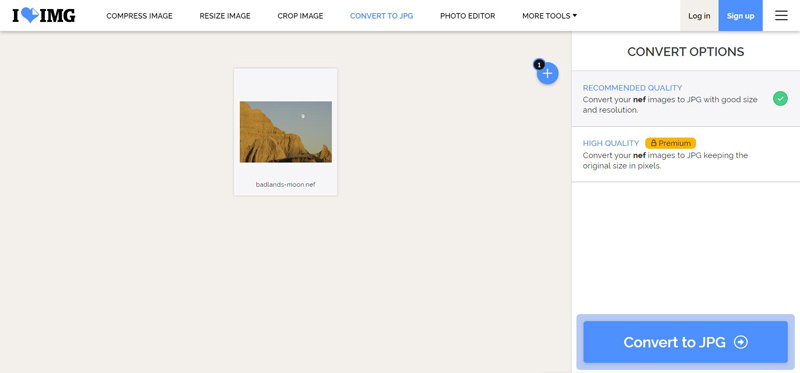Open the hamburger menu icon

click(781, 16)
